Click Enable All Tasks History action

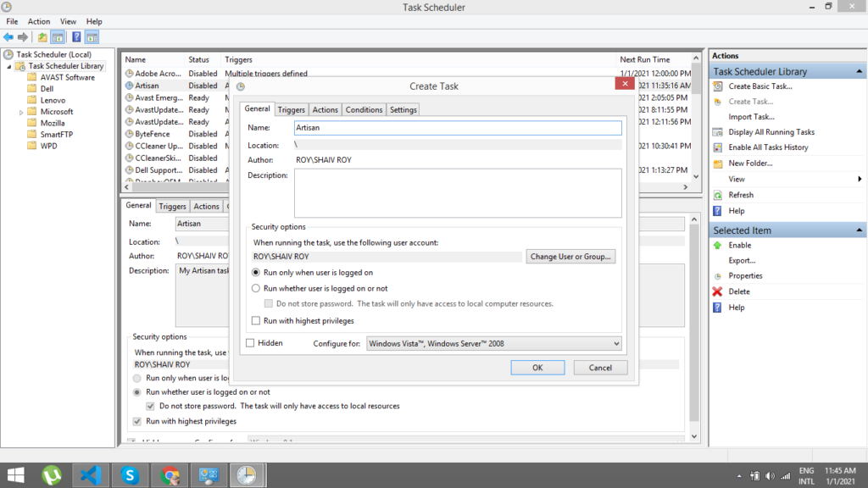point(768,147)
